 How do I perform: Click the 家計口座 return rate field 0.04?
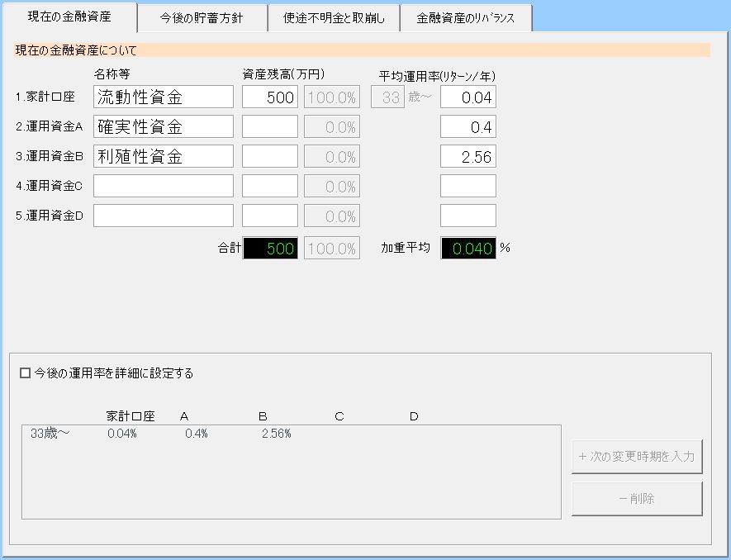(x=468, y=97)
